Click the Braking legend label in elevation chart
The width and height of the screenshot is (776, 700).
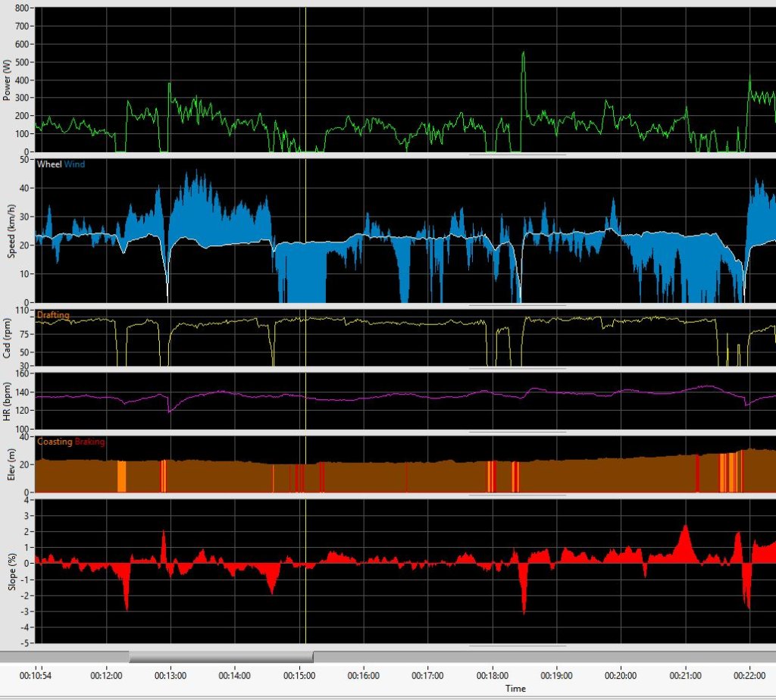89,442
